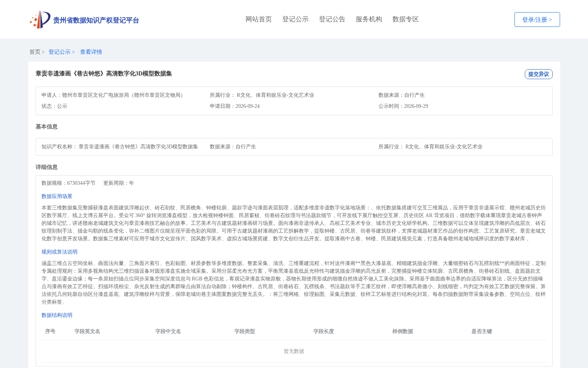
Task: Open 数据专区 in the top menu
Action: pyautogui.click(x=406, y=19)
